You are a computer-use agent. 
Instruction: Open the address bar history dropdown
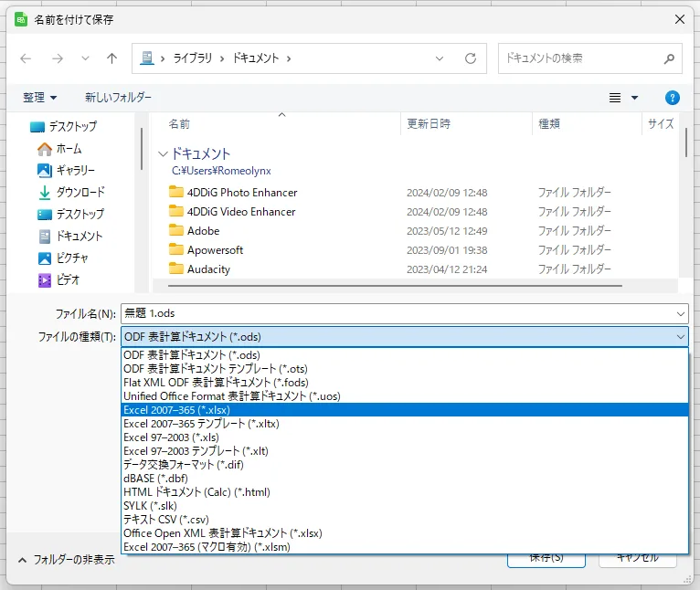(440, 58)
